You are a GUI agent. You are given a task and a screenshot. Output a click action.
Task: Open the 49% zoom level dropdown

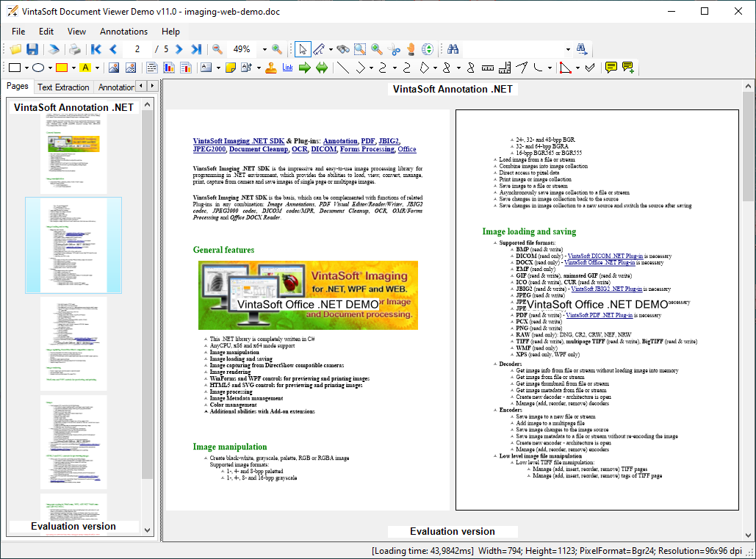[264, 49]
